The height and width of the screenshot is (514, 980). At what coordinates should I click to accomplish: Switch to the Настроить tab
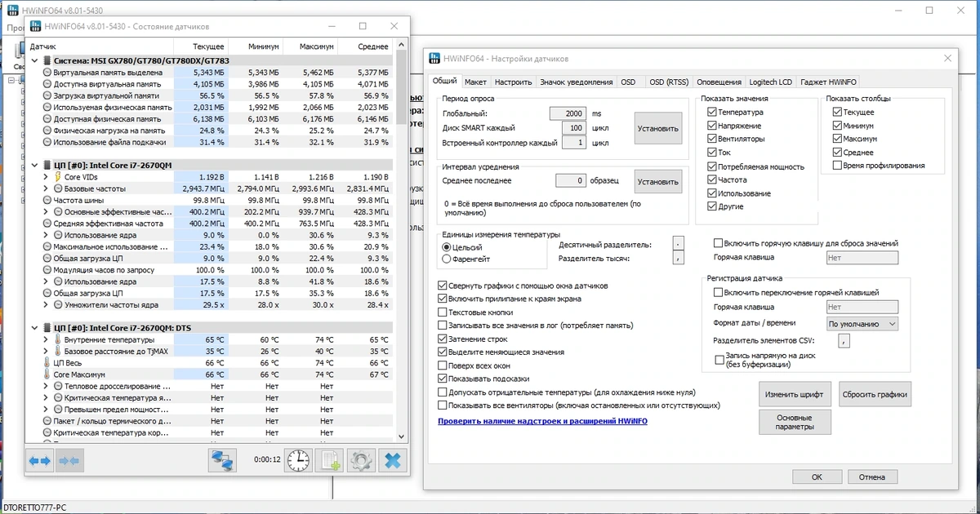point(513,82)
